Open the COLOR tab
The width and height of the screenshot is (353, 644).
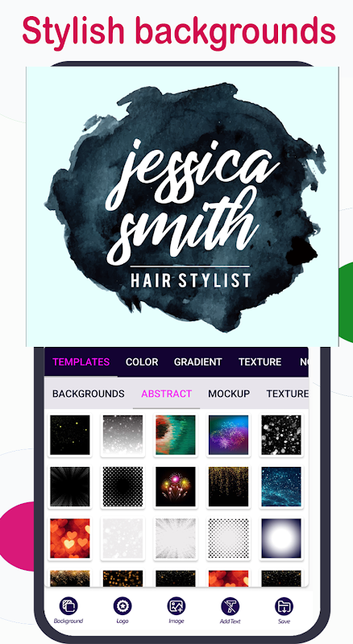point(142,361)
